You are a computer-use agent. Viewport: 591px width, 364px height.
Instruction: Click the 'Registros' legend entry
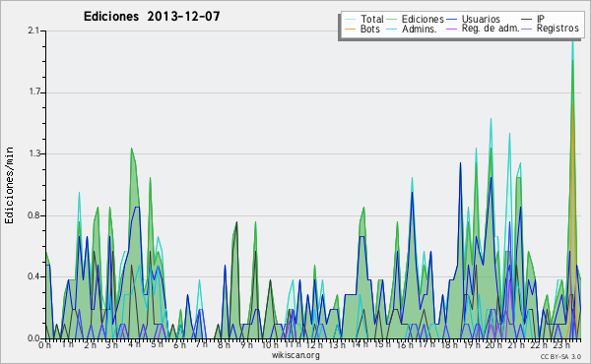[551, 29]
